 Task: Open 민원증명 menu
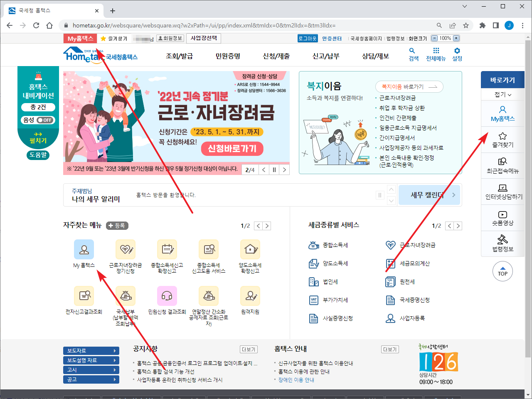[228, 56]
